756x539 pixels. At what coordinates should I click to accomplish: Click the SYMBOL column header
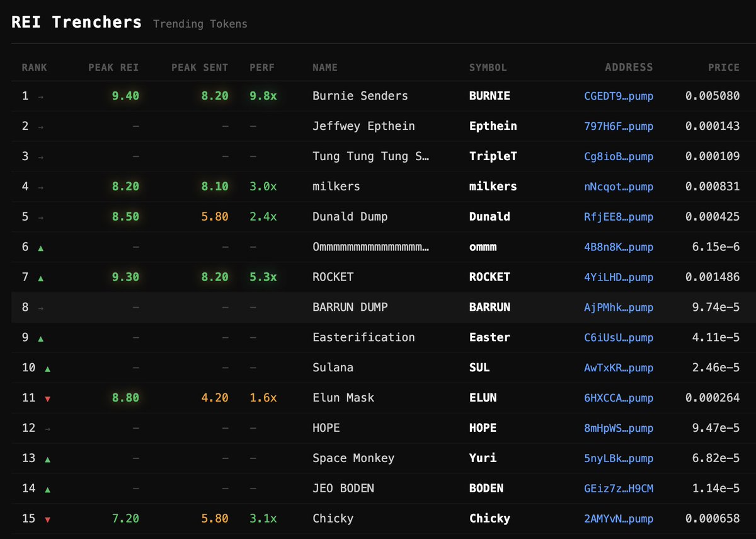(488, 67)
